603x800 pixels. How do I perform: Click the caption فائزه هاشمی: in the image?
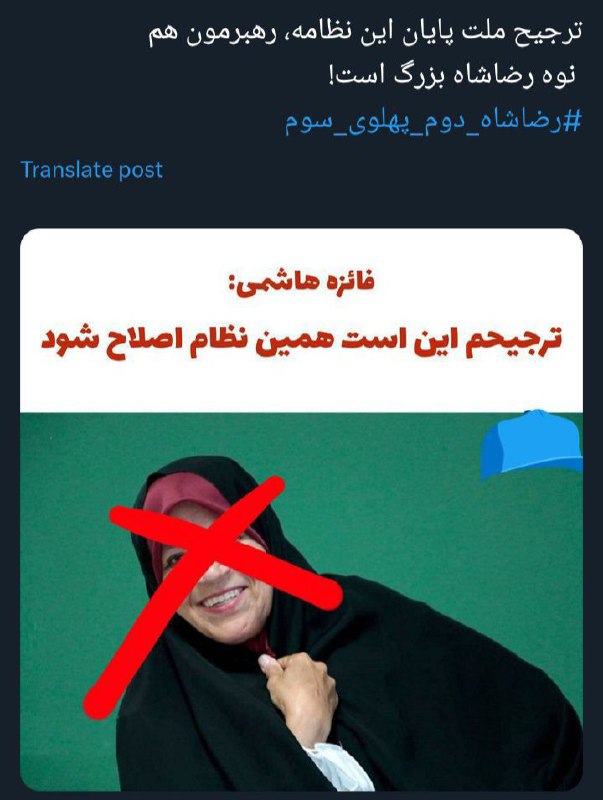302,283
